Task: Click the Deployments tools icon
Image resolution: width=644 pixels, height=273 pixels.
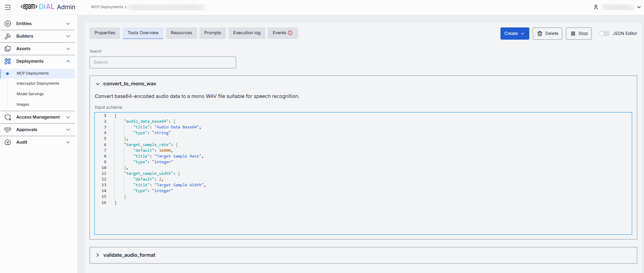Action: 8,61
